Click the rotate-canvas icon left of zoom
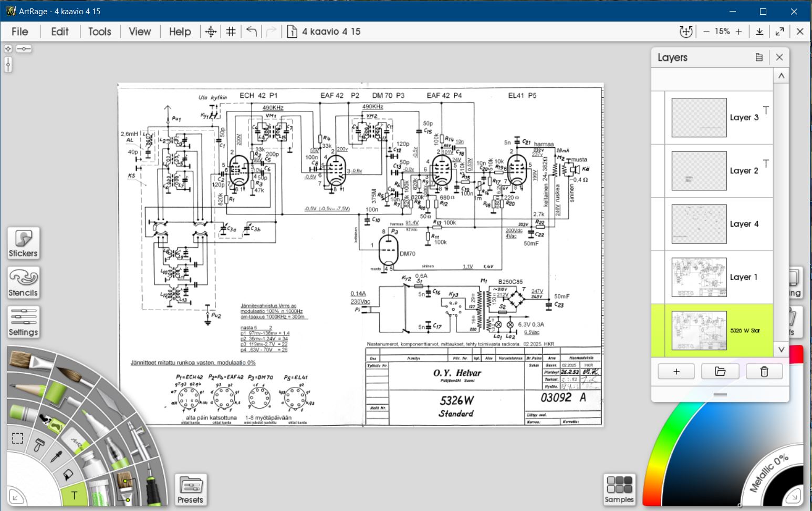This screenshot has width=812, height=511. point(686,32)
